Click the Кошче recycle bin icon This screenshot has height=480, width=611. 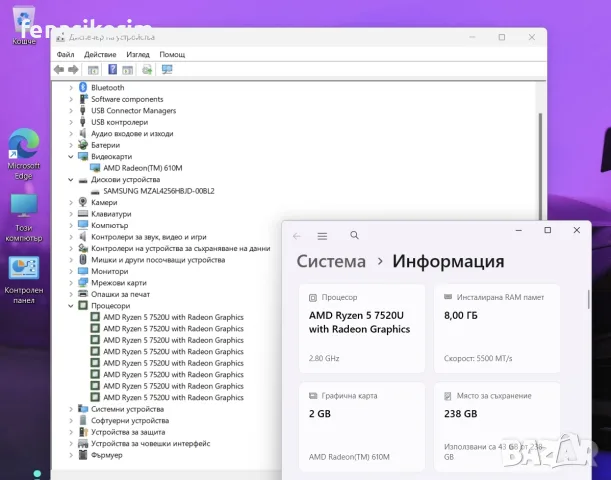coord(24,26)
